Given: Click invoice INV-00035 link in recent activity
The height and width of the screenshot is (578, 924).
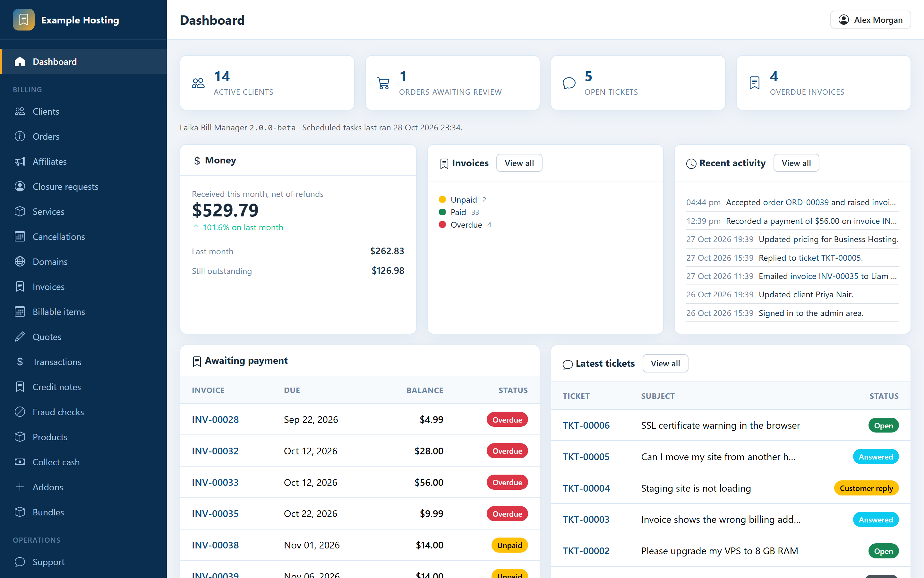Looking at the screenshot, I should tap(824, 276).
